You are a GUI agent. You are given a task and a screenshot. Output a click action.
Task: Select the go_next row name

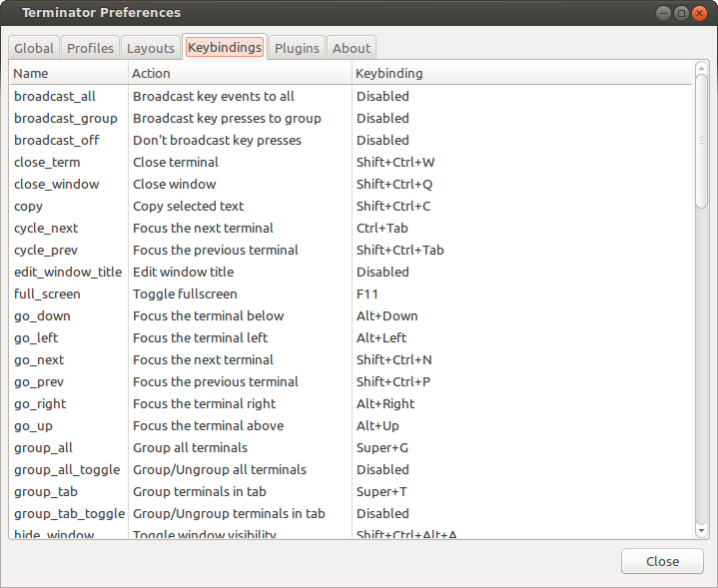click(x=39, y=360)
